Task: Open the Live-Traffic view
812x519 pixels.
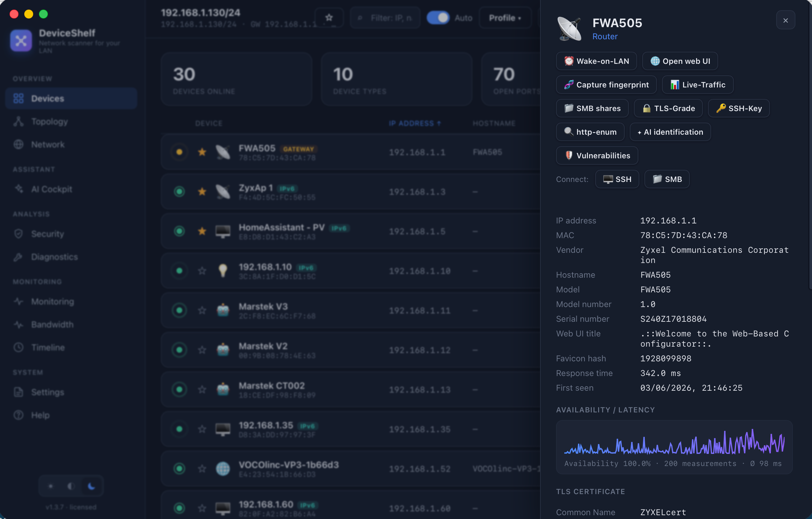Action: (x=697, y=85)
